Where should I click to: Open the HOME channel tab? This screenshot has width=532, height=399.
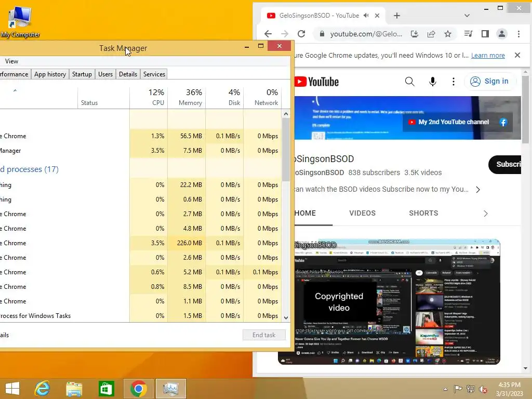[x=305, y=213]
